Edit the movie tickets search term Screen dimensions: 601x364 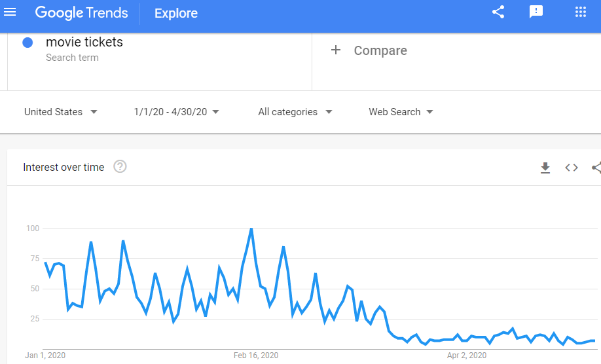click(84, 43)
